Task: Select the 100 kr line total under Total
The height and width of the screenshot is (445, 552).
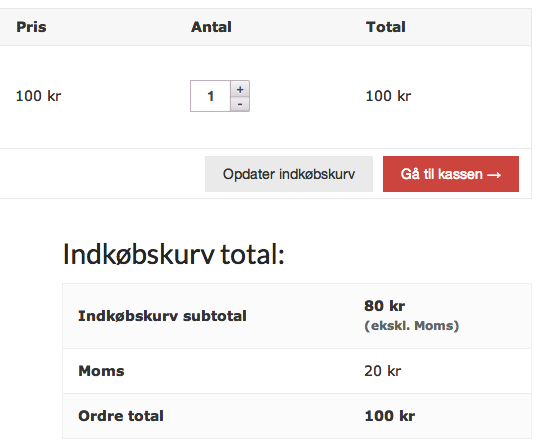Action: [388, 96]
